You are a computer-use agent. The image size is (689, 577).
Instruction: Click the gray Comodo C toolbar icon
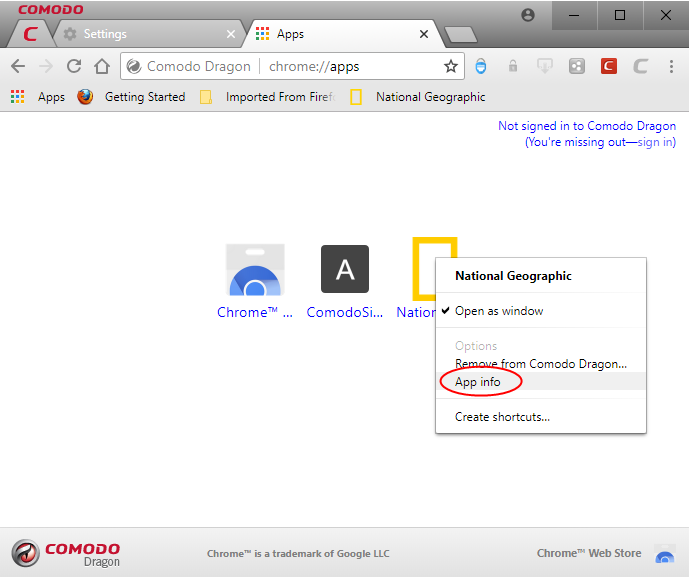pos(640,66)
